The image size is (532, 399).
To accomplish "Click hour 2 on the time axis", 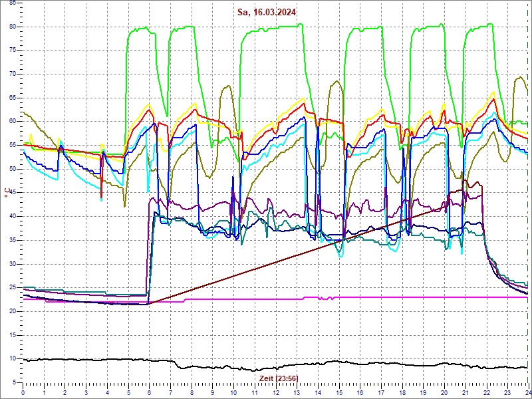I will [65, 392].
